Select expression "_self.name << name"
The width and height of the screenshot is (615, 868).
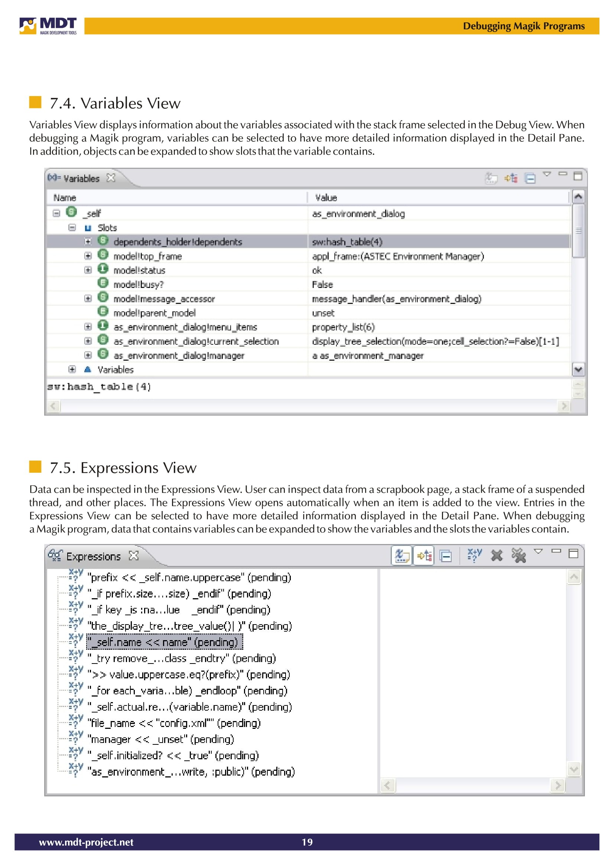(165, 642)
